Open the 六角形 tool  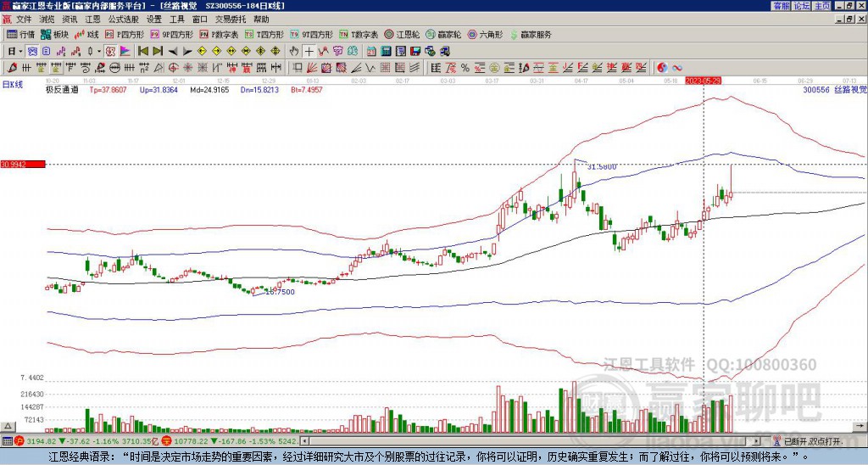[x=485, y=34]
